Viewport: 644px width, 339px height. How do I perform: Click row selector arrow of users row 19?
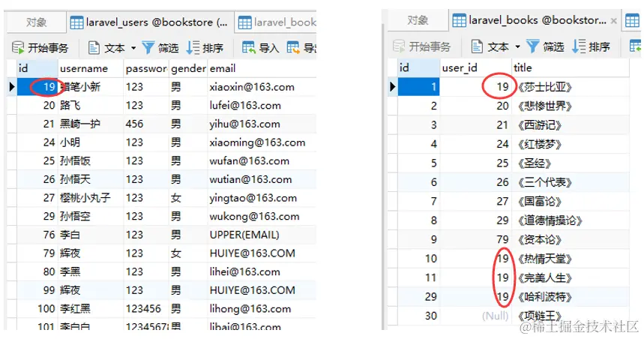[x=11, y=87]
